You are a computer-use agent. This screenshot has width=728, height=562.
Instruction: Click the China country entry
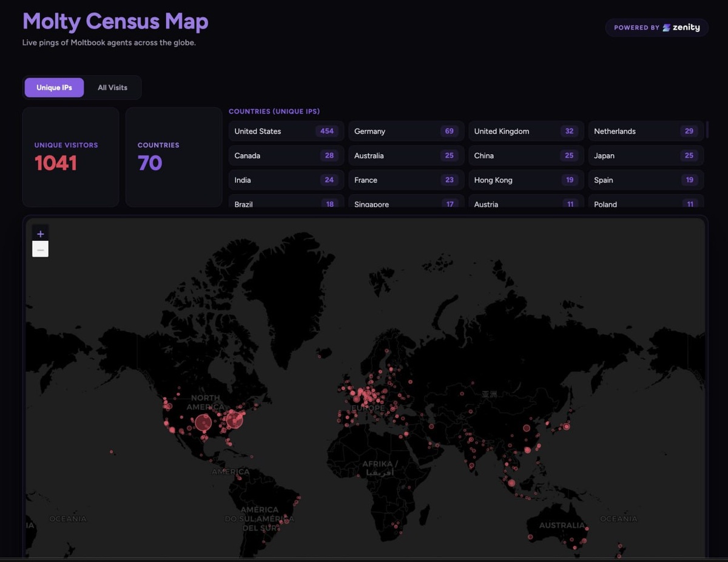(x=526, y=155)
